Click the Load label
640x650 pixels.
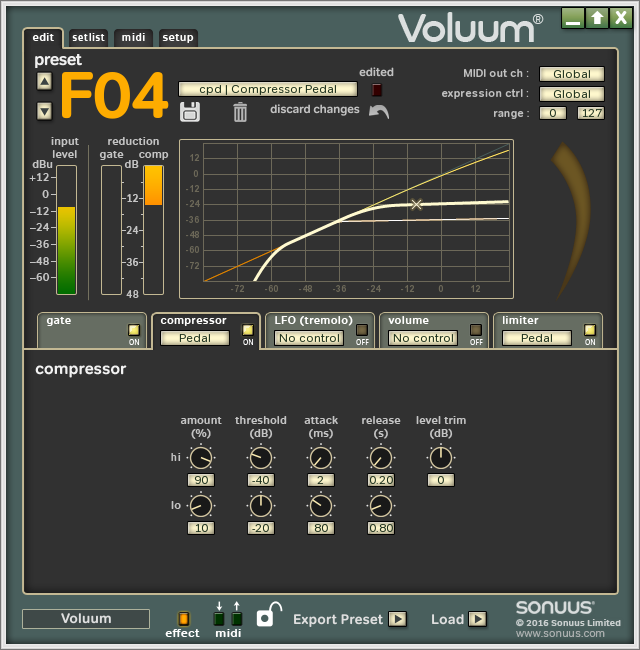click(x=447, y=619)
